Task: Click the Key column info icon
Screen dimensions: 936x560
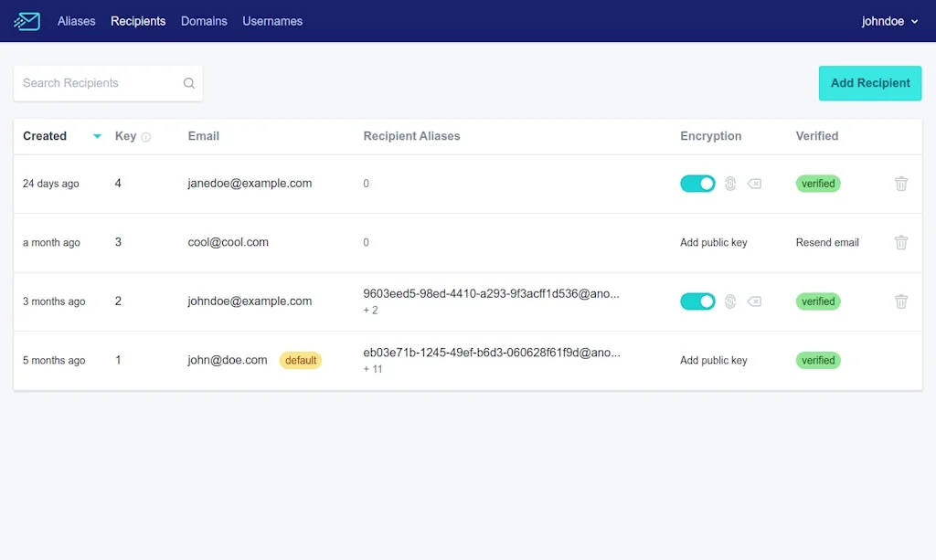Action: point(146,137)
